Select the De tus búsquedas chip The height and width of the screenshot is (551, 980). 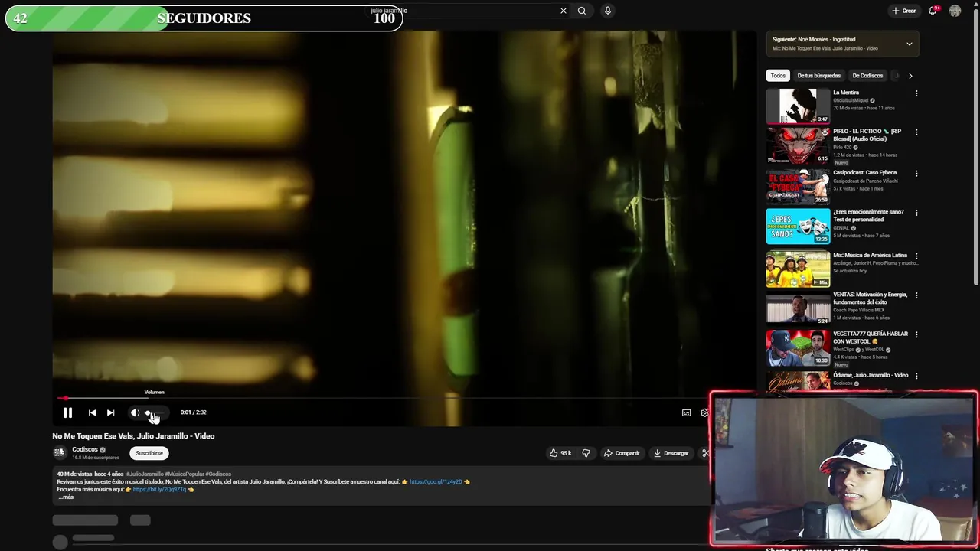click(818, 76)
